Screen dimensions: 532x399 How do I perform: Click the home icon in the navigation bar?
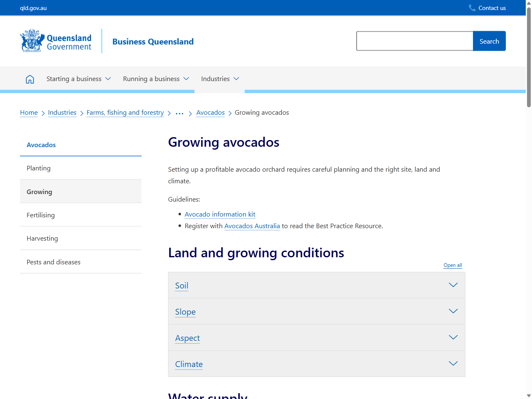[30, 79]
